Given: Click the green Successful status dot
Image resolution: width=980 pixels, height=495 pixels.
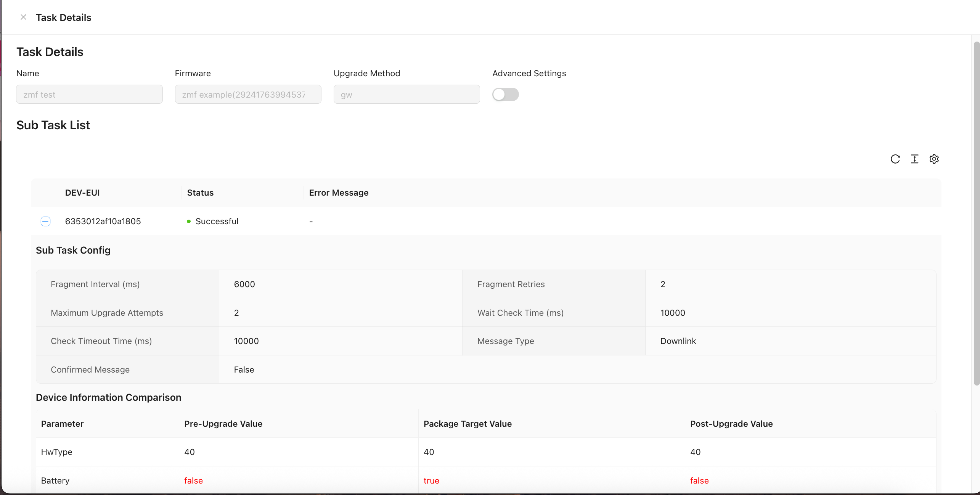Looking at the screenshot, I should click(189, 222).
